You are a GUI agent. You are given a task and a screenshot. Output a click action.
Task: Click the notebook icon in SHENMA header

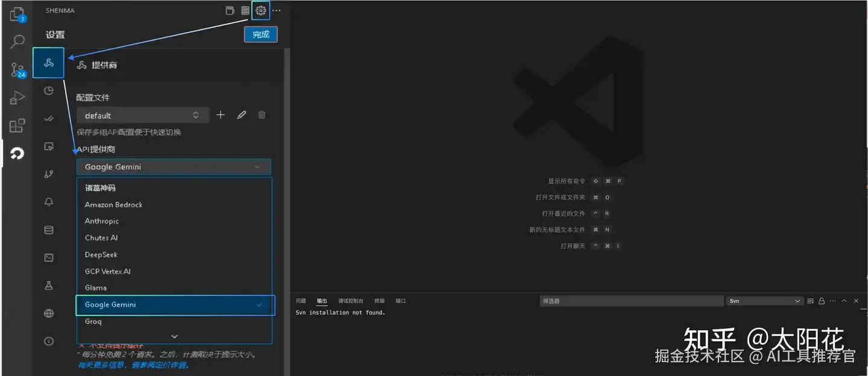coord(230,10)
